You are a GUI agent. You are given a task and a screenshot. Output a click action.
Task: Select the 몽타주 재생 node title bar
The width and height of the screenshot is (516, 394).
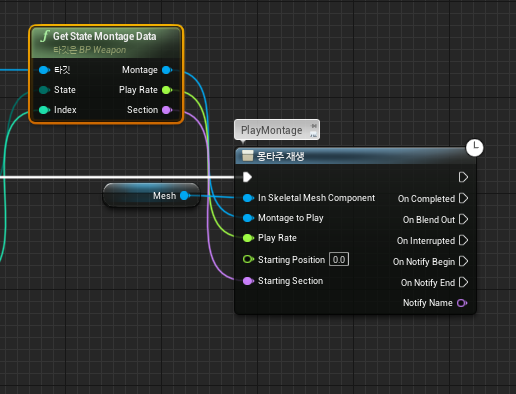355,156
